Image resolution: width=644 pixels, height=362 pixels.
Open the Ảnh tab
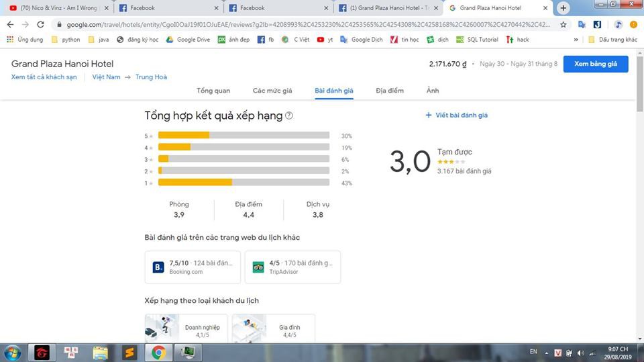pyautogui.click(x=433, y=91)
